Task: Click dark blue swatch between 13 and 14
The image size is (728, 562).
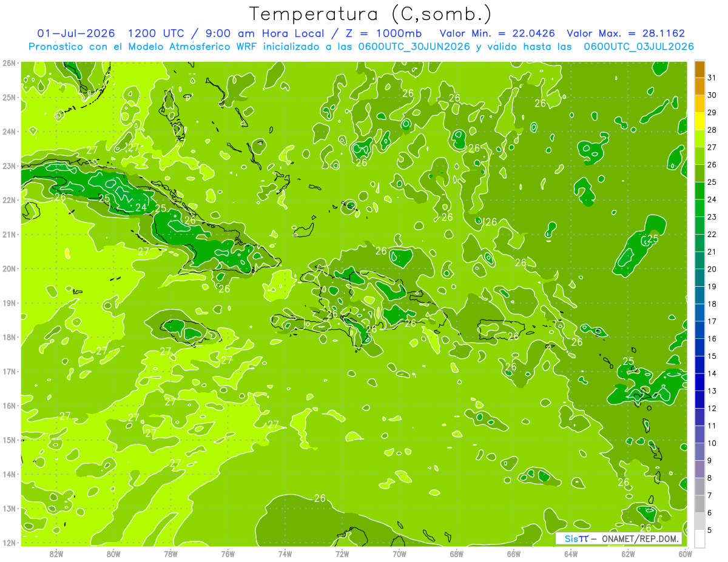Action: pos(699,382)
